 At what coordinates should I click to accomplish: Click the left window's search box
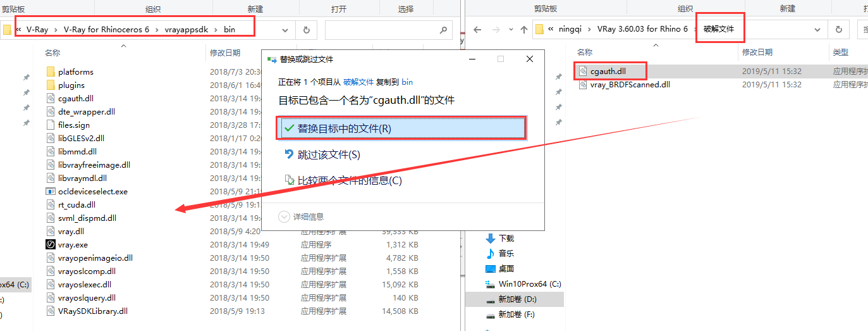389,30
